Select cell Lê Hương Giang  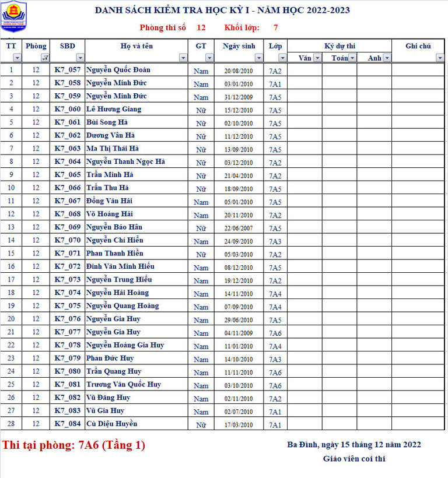136,109
